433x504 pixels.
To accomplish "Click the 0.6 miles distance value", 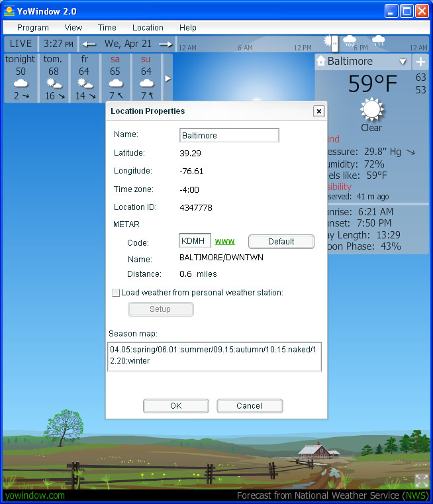I will 198,274.
